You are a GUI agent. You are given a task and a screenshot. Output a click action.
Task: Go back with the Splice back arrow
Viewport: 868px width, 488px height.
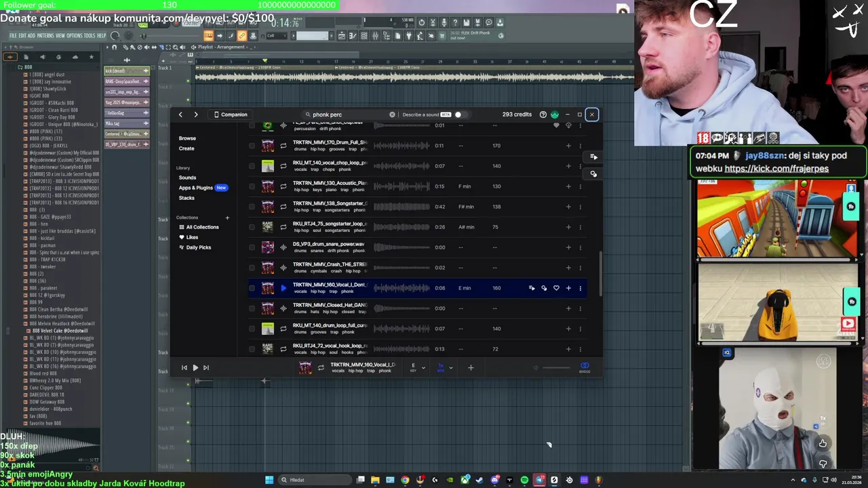click(x=180, y=115)
